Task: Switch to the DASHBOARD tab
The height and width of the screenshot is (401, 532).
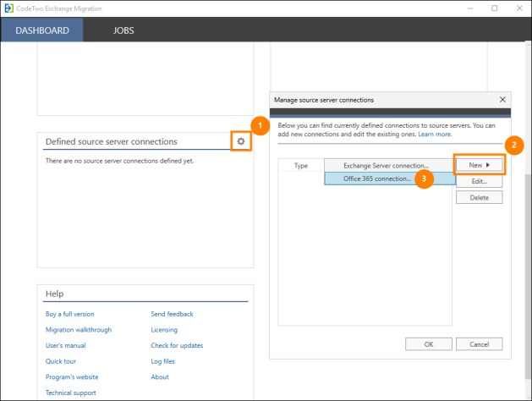Action: point(42,30)
